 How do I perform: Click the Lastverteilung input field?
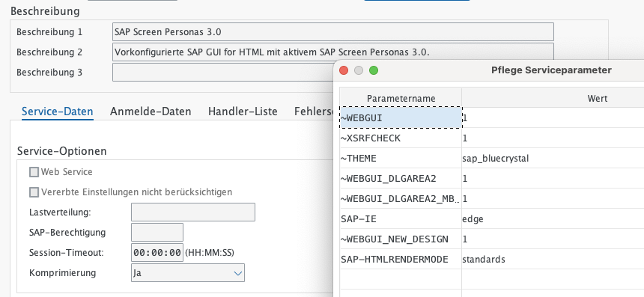193,212
